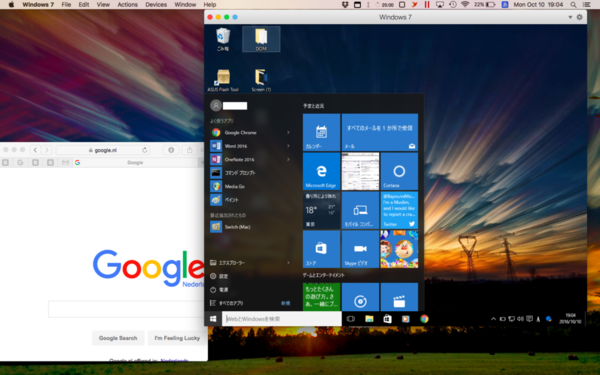Viewport: 600px width, 375px height.
Task: Open the Apple menu
Action: (11, 5)
